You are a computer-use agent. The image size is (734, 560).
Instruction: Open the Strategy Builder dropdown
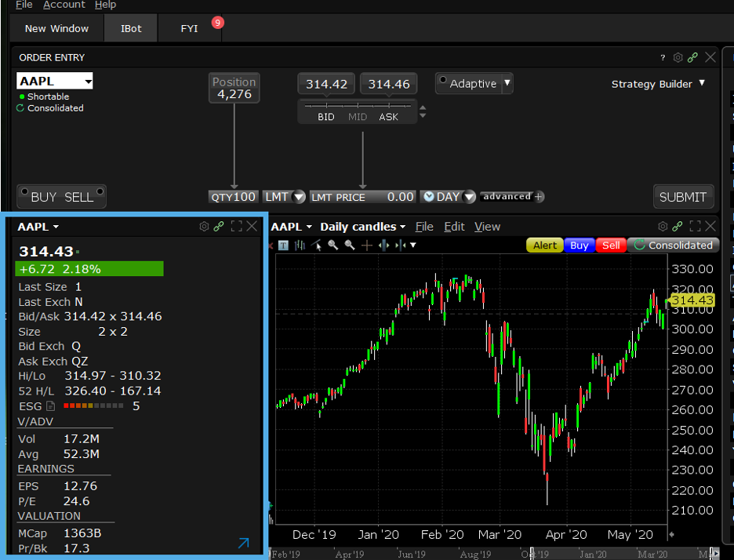pyautogui.click(x=658, y=84)
